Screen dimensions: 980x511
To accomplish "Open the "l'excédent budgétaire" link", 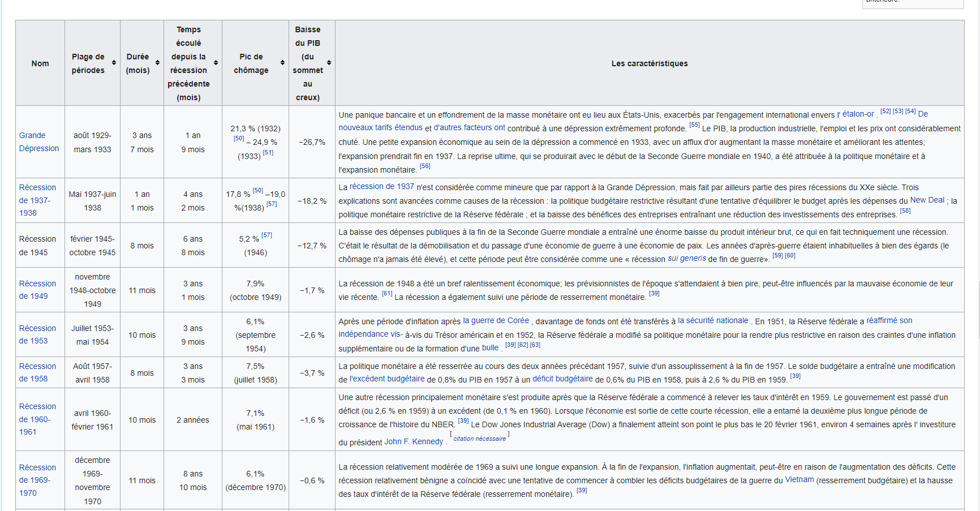I will click(x=387, y=379).
